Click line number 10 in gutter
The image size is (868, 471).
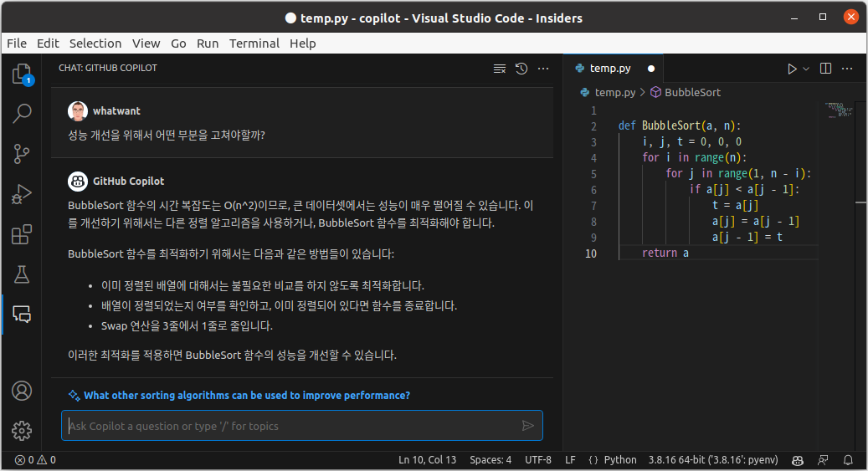(591, 253)
